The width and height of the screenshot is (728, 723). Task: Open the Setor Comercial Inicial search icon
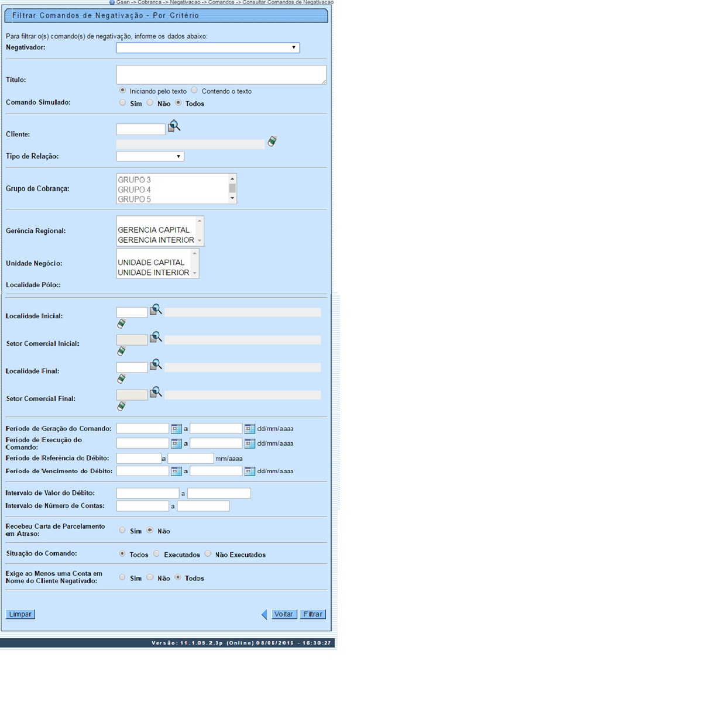point(156,337)
